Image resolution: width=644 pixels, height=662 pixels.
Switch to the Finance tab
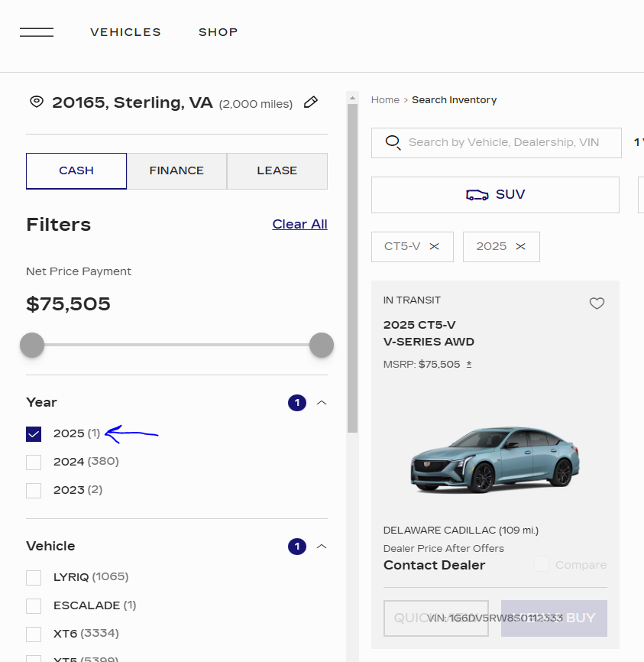176,170
